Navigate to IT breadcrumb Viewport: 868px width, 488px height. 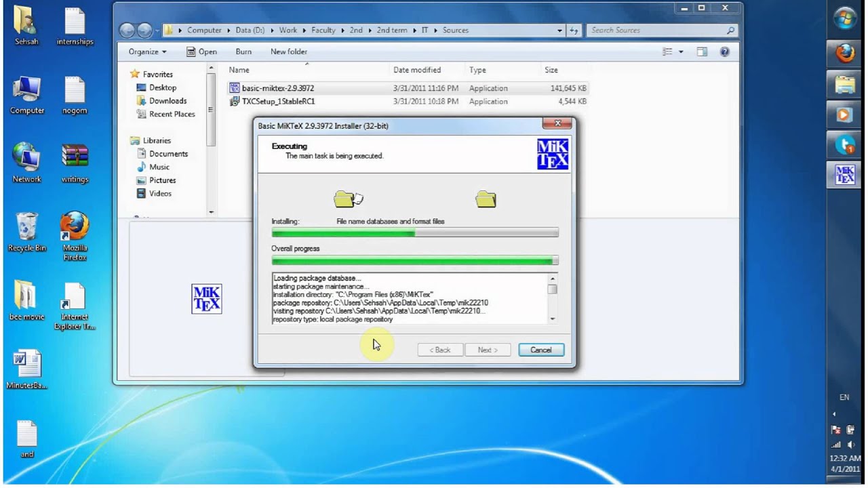[x=425, y=30]
